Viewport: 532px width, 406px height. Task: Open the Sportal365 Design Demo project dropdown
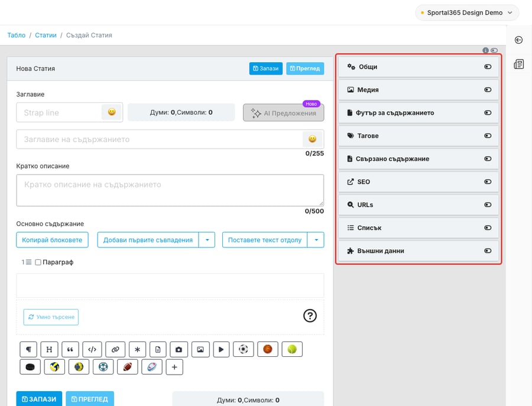pos(467,13)
